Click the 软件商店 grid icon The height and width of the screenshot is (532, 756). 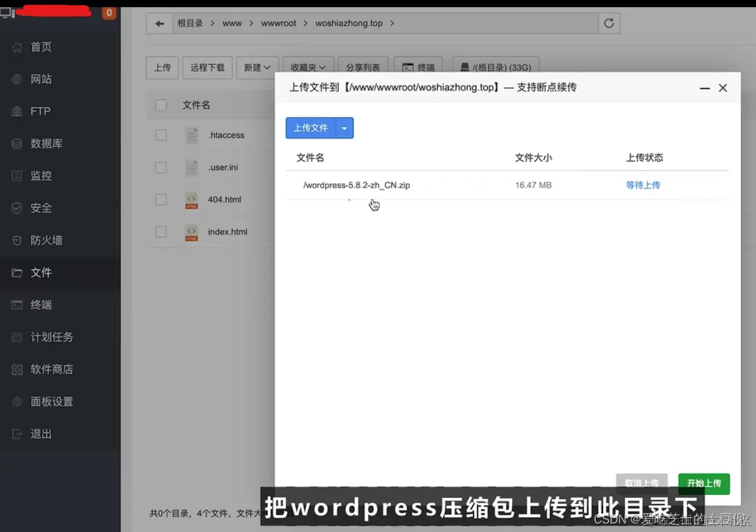(17, 370)
